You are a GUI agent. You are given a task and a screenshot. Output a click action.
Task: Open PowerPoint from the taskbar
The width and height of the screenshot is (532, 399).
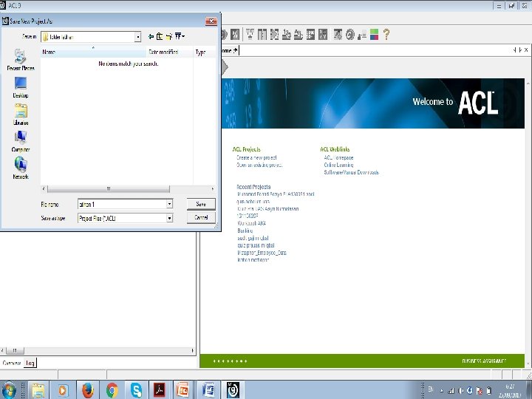tap(183, 390)
